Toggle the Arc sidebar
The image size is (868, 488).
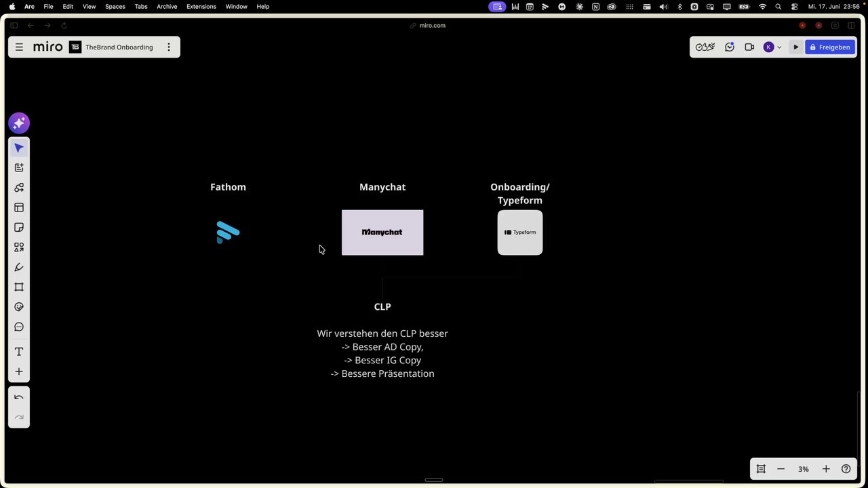click(14, 26)
